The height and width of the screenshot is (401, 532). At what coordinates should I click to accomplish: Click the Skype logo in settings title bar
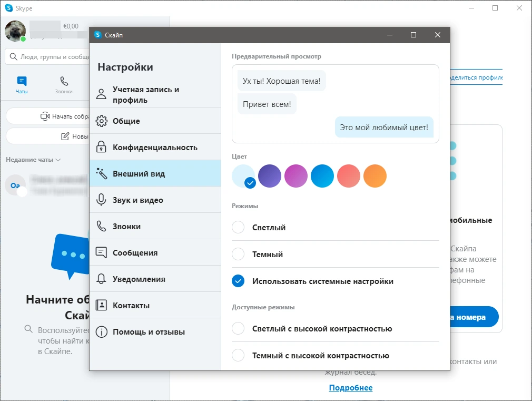tap(98, 35)
